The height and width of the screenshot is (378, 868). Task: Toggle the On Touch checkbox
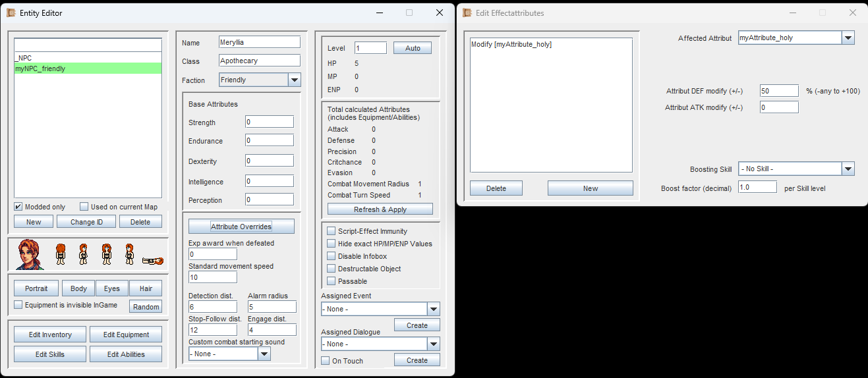point(326,361)
